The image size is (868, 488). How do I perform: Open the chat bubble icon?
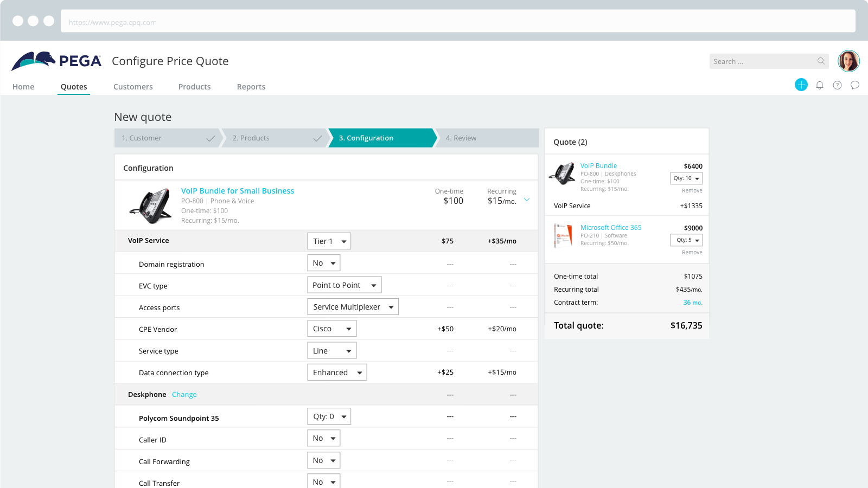pos(855,85)
